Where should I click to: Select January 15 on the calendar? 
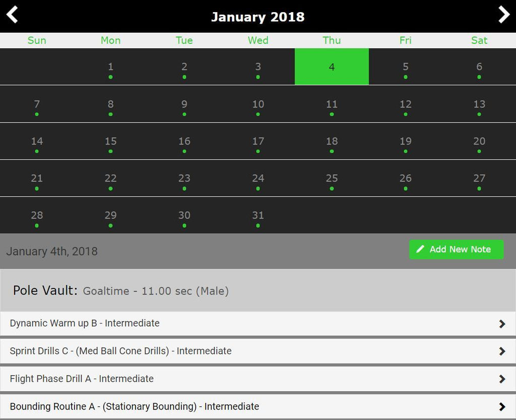pos(110,141)
